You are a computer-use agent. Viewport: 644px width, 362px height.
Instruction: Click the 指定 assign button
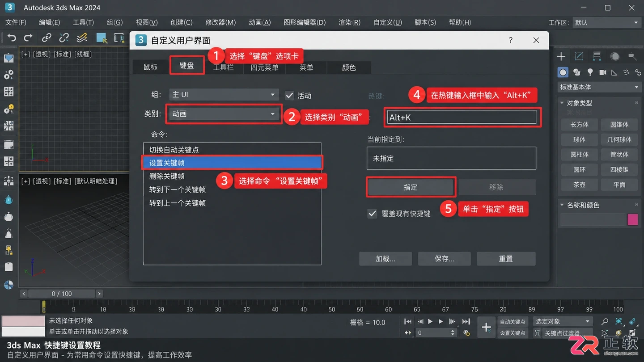coord(411,187)
